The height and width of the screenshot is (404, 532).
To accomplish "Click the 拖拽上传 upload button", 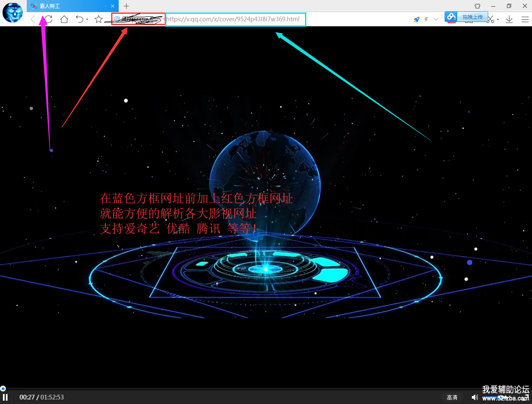I will [472, 17].
